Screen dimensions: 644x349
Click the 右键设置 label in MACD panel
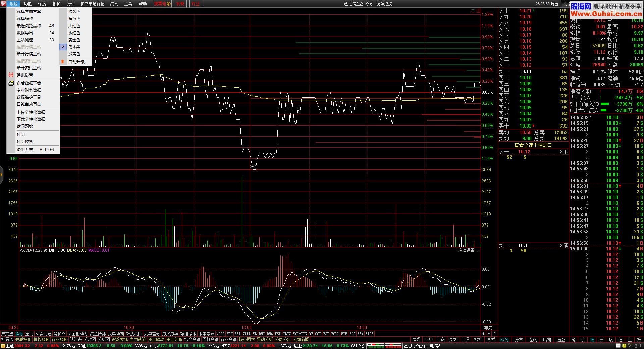[467, 251]
